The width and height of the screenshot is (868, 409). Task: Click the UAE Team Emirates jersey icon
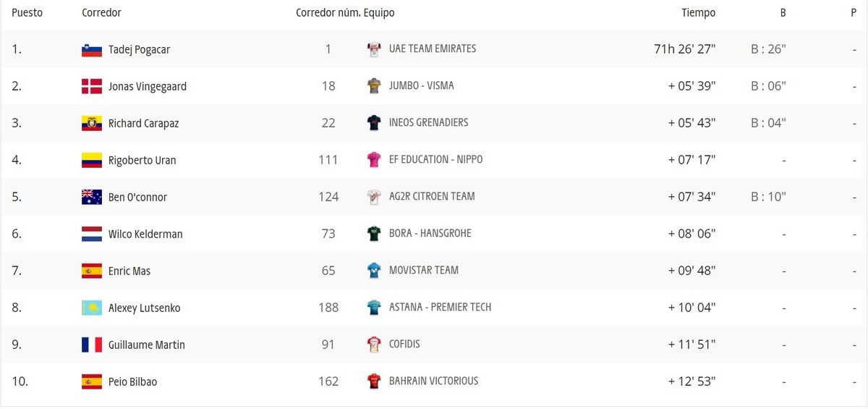[x=374, y=49]
